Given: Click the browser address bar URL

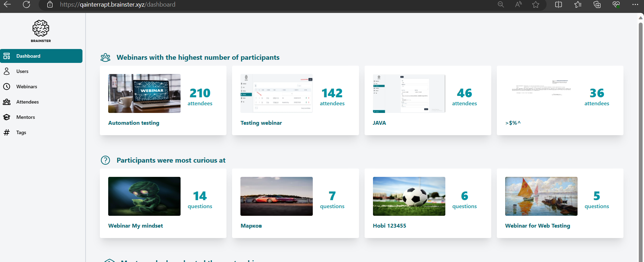Looking at the screenshot, I should (x=118, y=5).
